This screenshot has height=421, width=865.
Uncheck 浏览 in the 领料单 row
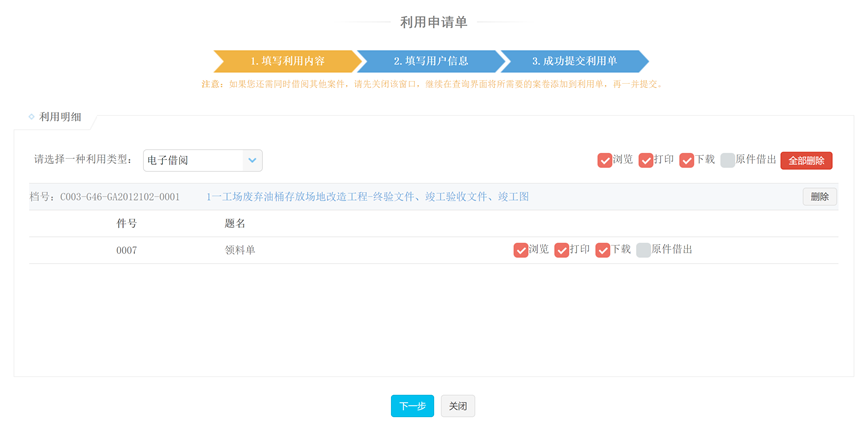(521, 250)
